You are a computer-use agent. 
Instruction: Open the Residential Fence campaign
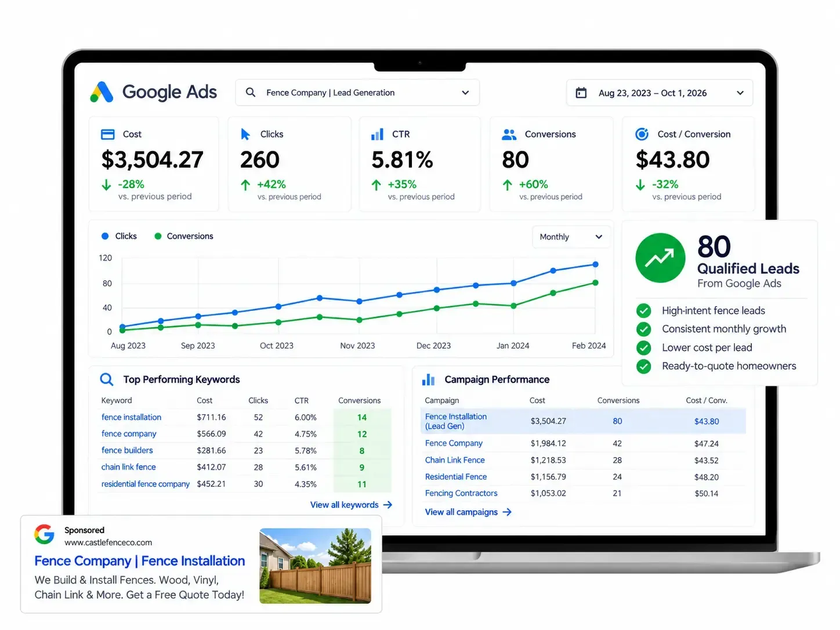tap(456, 477)
